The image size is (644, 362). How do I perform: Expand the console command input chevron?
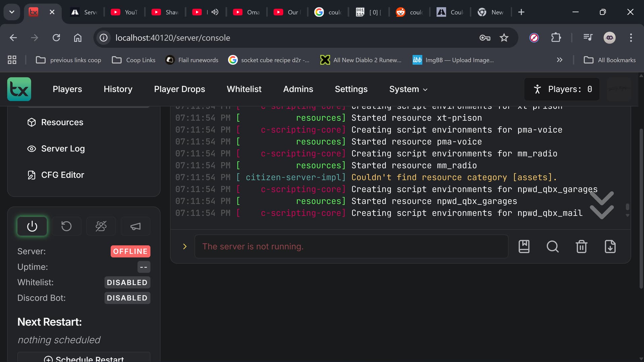pyautogui.click(x=184, y=246)
